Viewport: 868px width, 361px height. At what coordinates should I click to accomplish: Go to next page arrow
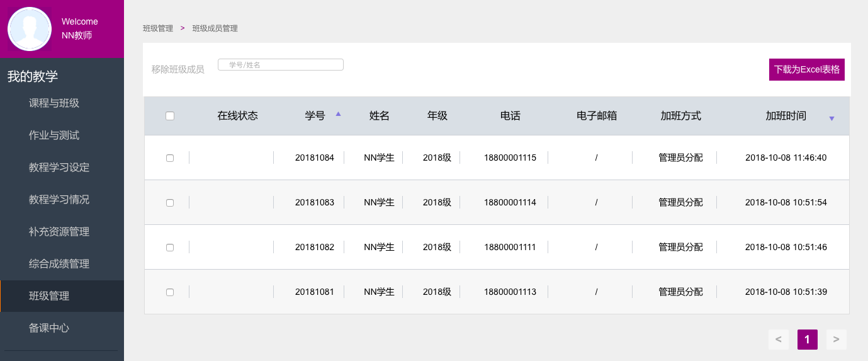pyautogui.click(x=836, y=340)
